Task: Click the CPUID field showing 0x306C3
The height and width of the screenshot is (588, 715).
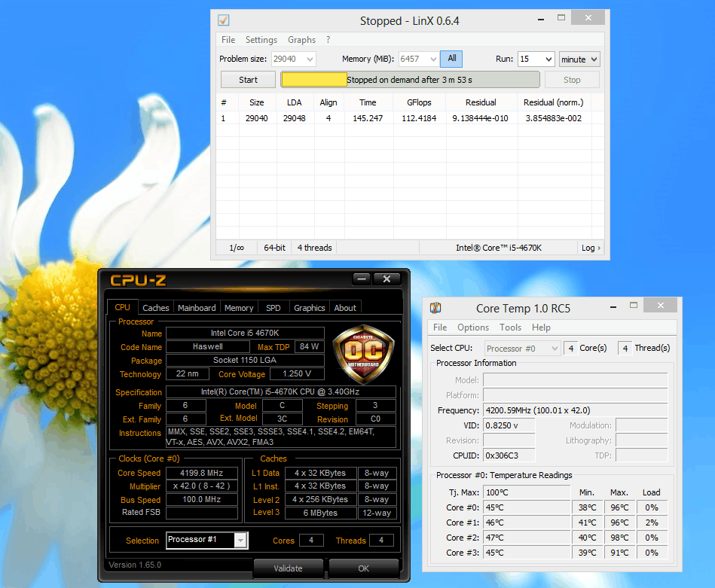Action: click(509, 455)
